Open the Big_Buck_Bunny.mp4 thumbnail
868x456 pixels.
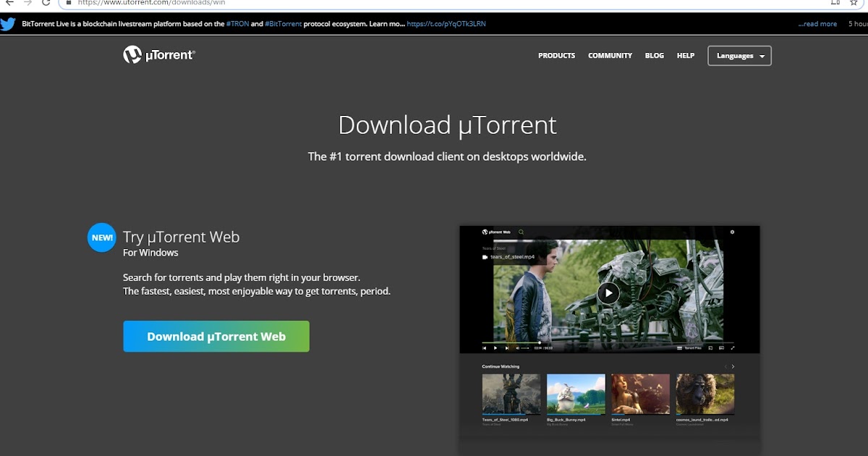click(576, 394)
